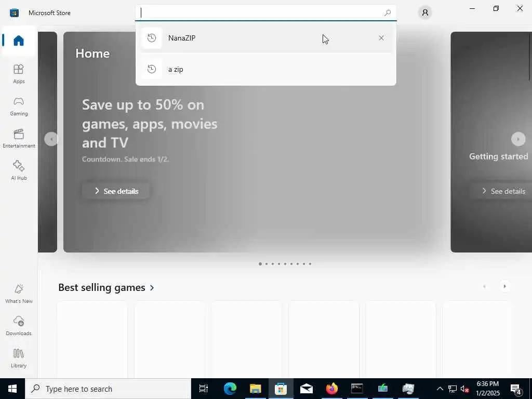Select the 'a zip' search suggestion

[265, 69]
